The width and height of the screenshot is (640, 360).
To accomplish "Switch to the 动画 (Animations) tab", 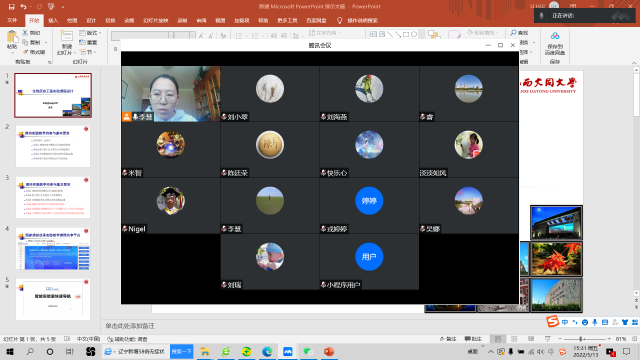I will (129, 20).
